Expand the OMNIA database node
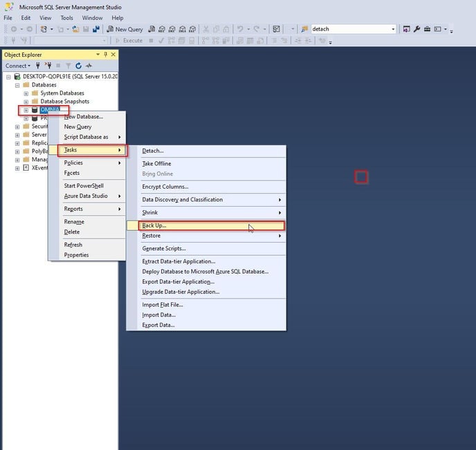 (x=26, y=110)
